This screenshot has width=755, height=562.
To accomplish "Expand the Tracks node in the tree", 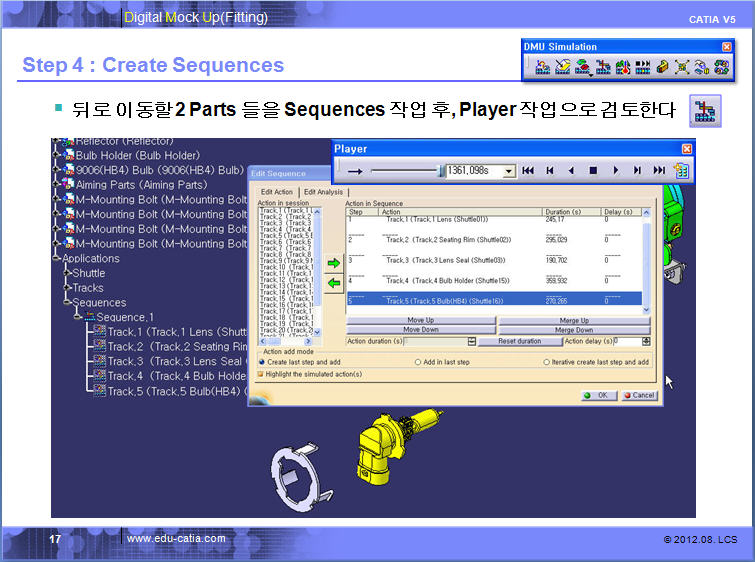I will click(67, 288).
